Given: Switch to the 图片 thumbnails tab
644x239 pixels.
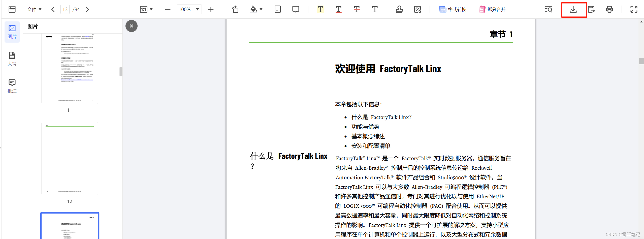Looking at the screenshot, I should 12,32.
